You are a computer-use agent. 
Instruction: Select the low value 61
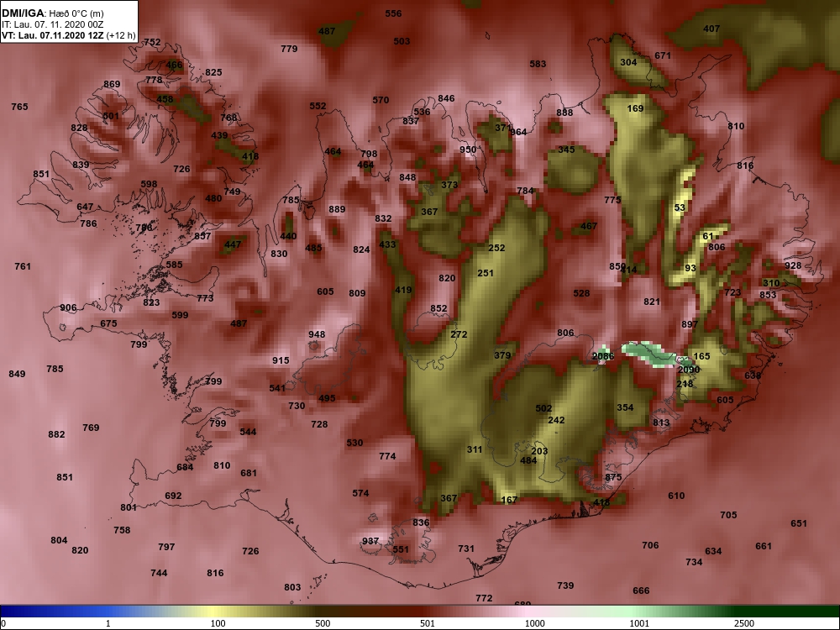click(x=708, y=236)
